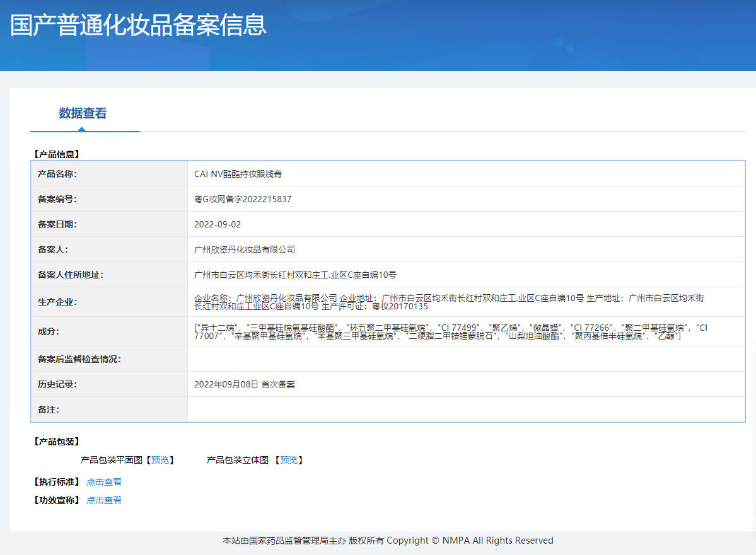Click the 备案日期 label cell

pyautogui.click(x=109, y=224)
